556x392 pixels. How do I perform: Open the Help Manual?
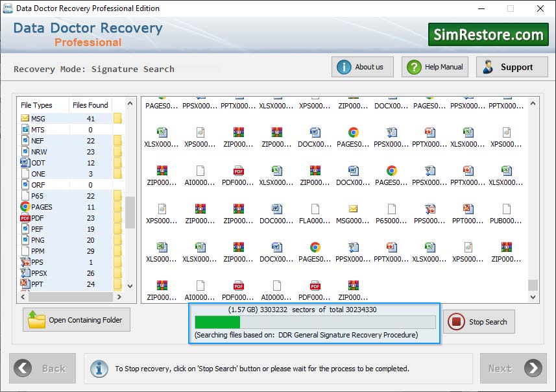pos(435,67)
